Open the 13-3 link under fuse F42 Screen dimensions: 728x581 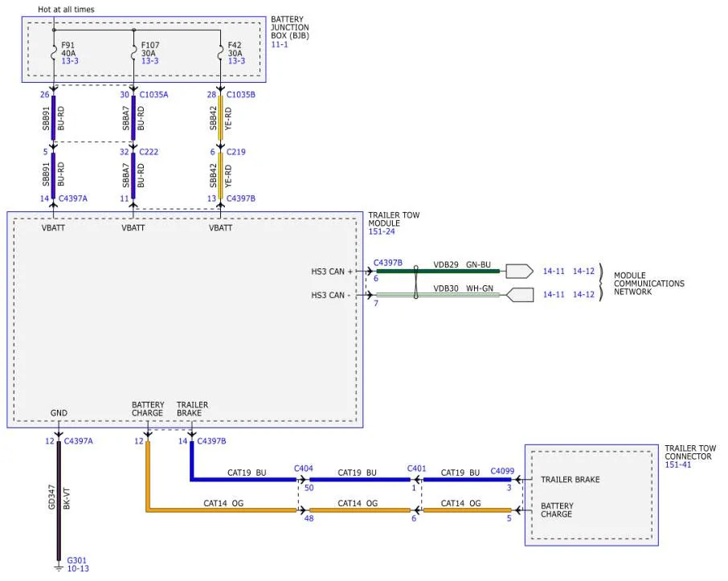click(x=236, y=61)
